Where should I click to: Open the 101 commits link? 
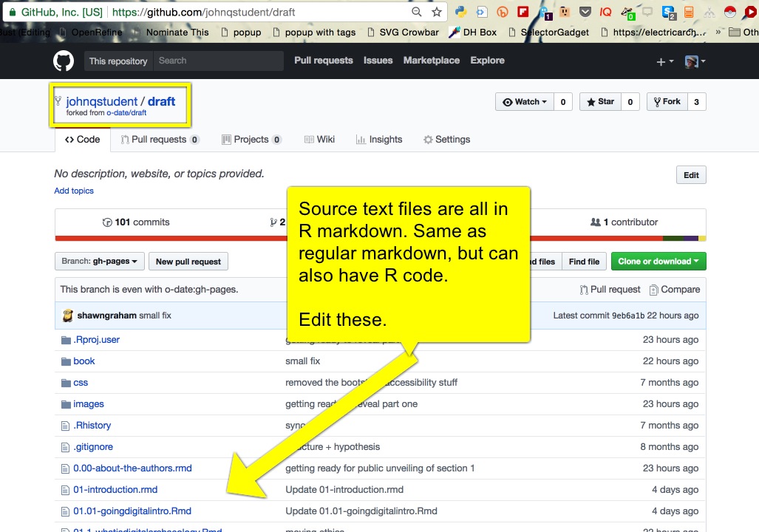point(136,222)
